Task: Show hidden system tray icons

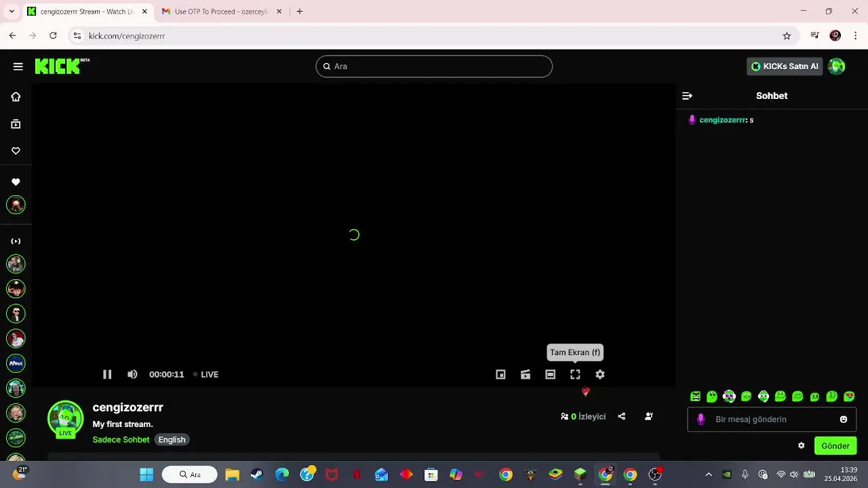Action: click(709, 474)
